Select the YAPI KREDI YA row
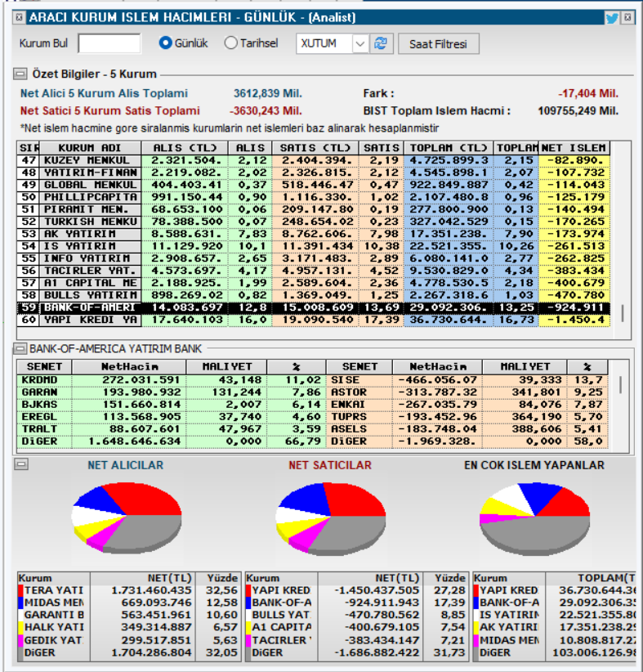 coord(314,320)
